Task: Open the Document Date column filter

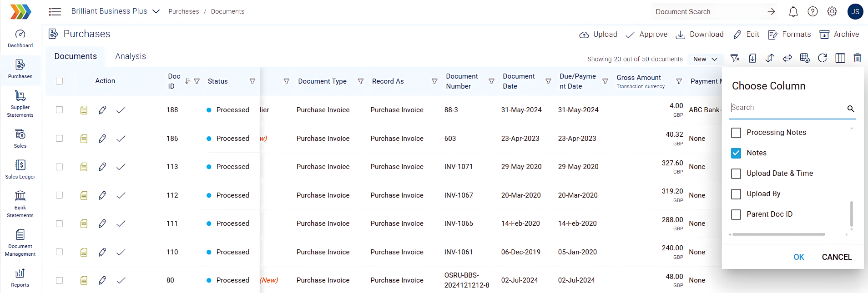Action: click(x=548, y=81)
